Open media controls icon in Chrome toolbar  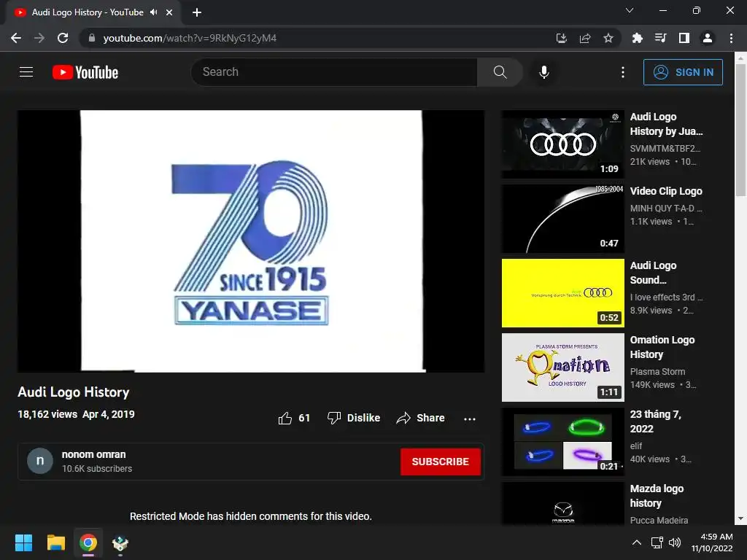[660, 38]
